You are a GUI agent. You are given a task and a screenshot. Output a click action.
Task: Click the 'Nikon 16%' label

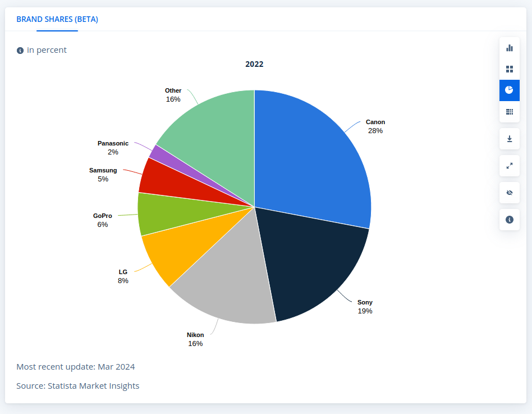(195, 339)
